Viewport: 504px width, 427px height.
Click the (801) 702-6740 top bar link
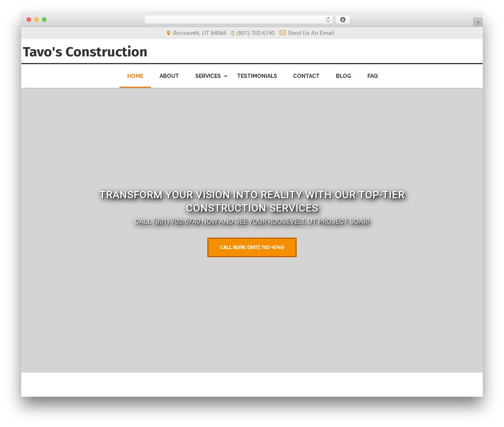[x=256, y=33]
